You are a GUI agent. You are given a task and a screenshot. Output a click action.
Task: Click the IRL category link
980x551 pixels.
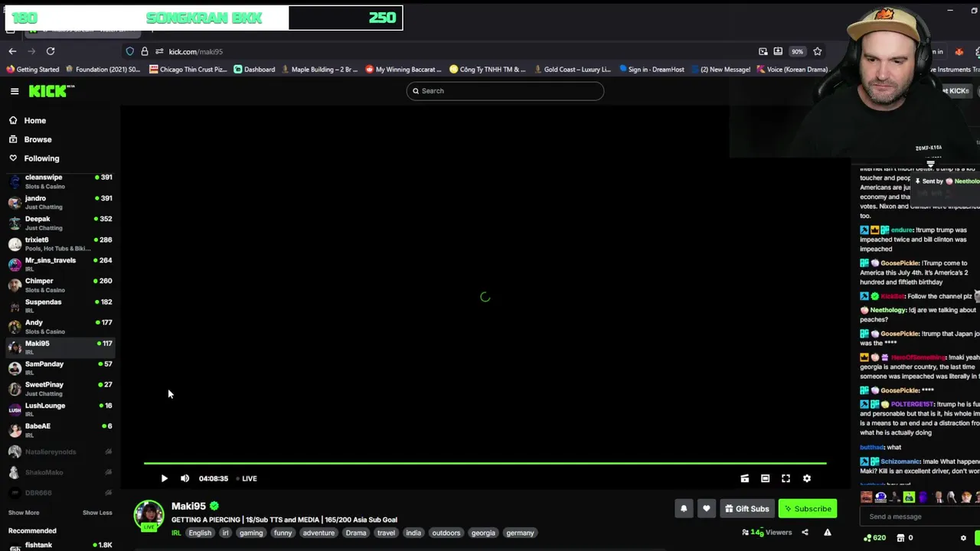(x=176, y=533)
